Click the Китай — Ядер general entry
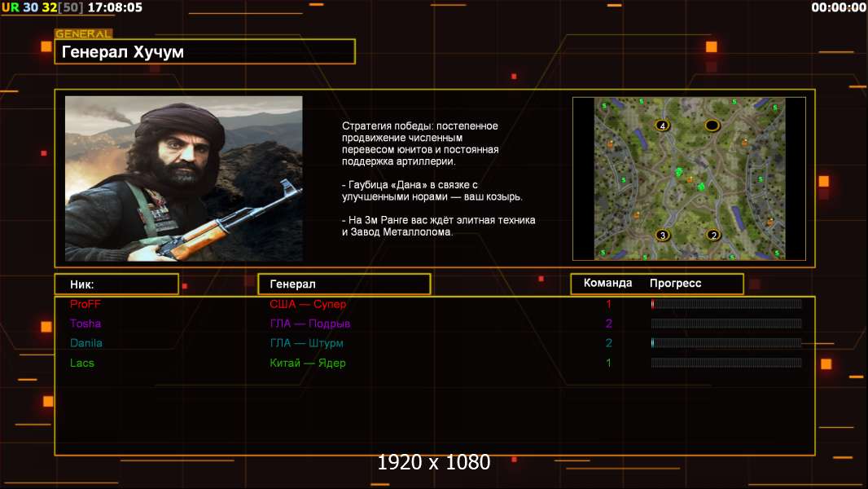868x489 pixels. 307,363
